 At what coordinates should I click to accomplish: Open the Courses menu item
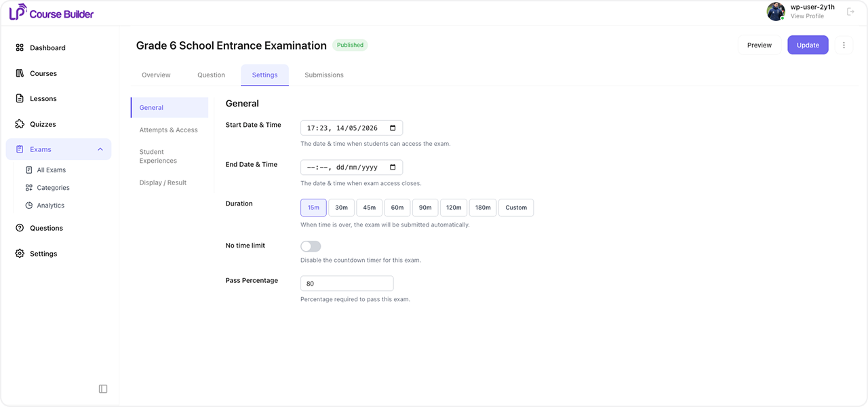click(58, 73)
